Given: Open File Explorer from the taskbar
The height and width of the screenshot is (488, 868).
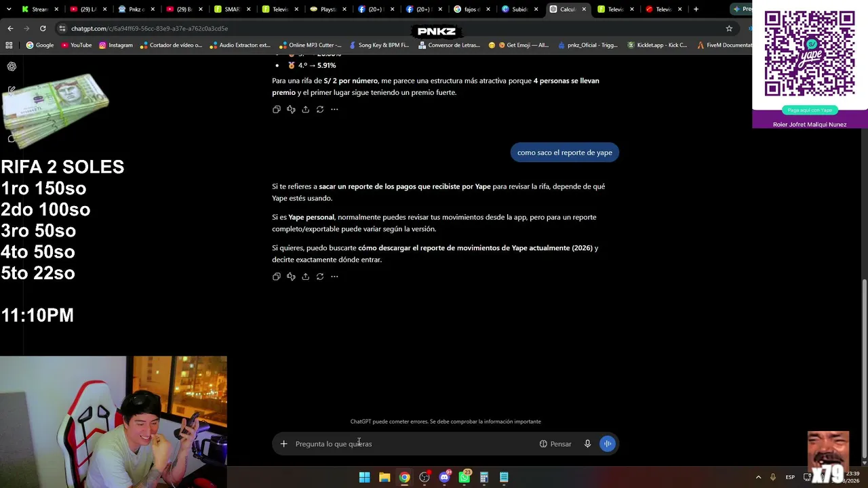Looking at the screenshot, I should 384,477.
